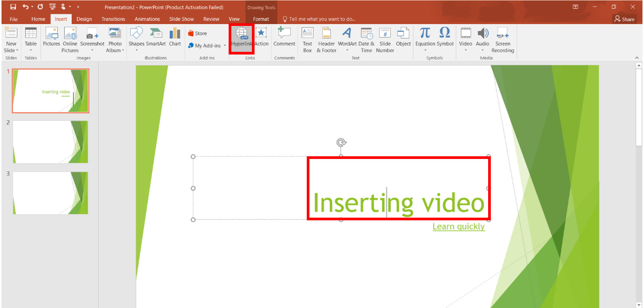
Task: Insert a SmartArt graphic
Action: coord(156,37)
